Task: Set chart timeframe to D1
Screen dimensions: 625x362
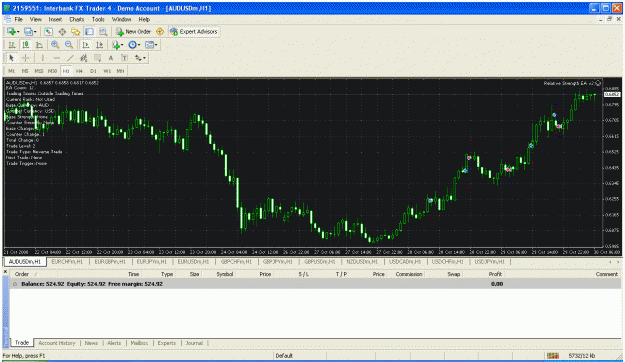Action: tap(93, 71)
